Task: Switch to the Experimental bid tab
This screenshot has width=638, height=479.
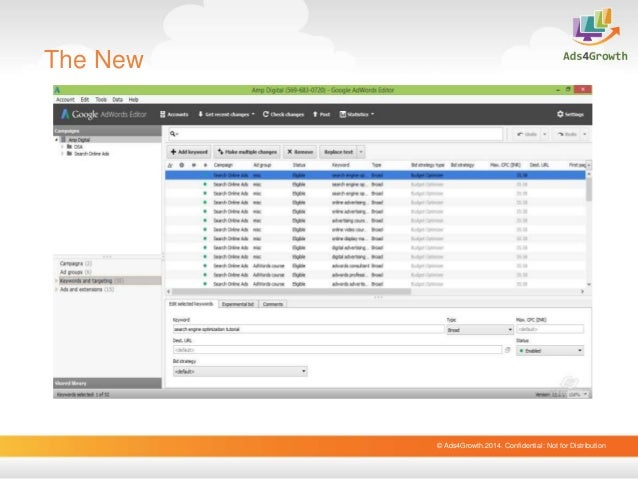Action: (238, 304)
